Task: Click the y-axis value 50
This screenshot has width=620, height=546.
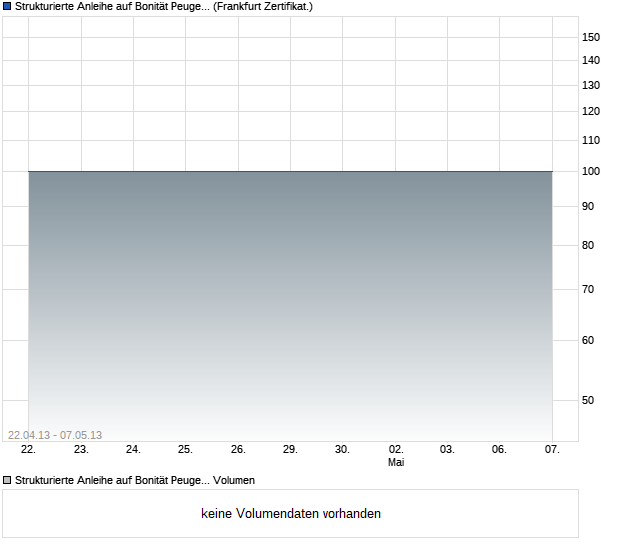Action: click(588, 401)
